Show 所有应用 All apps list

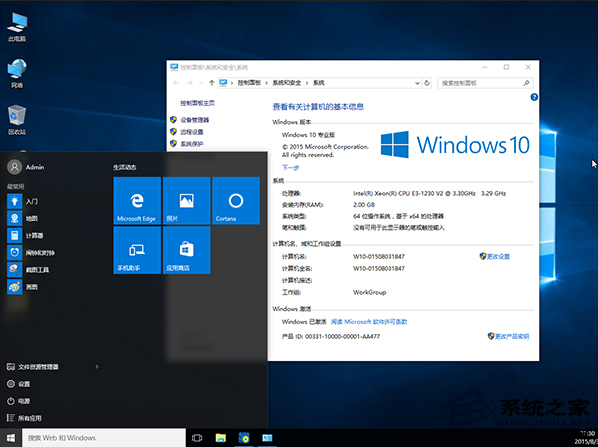(24, 418)
